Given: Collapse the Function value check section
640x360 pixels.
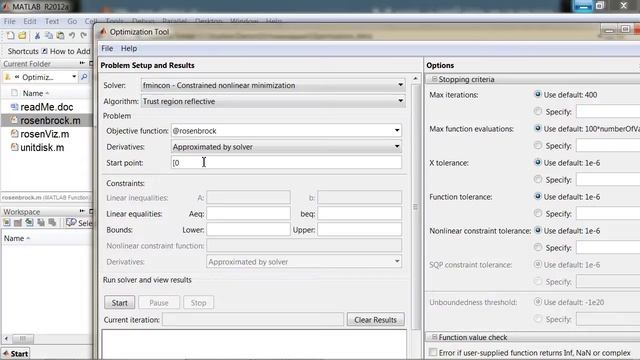Looking at the screenshot, I should pos(434,337).
